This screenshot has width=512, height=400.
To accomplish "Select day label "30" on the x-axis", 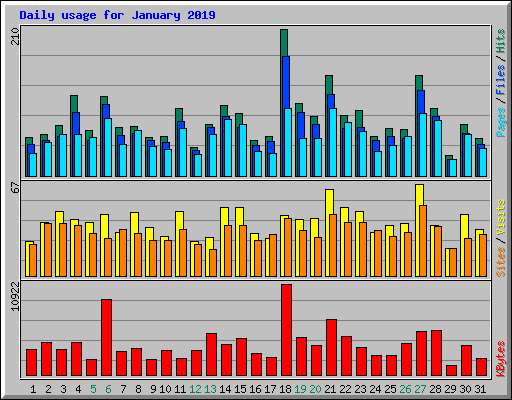I will click(465, 389).
